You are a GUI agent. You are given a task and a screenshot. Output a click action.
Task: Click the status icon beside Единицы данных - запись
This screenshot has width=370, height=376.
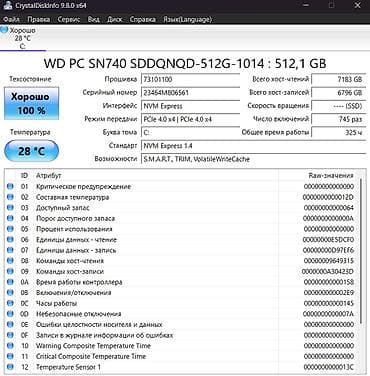click(x=10, y=250)
